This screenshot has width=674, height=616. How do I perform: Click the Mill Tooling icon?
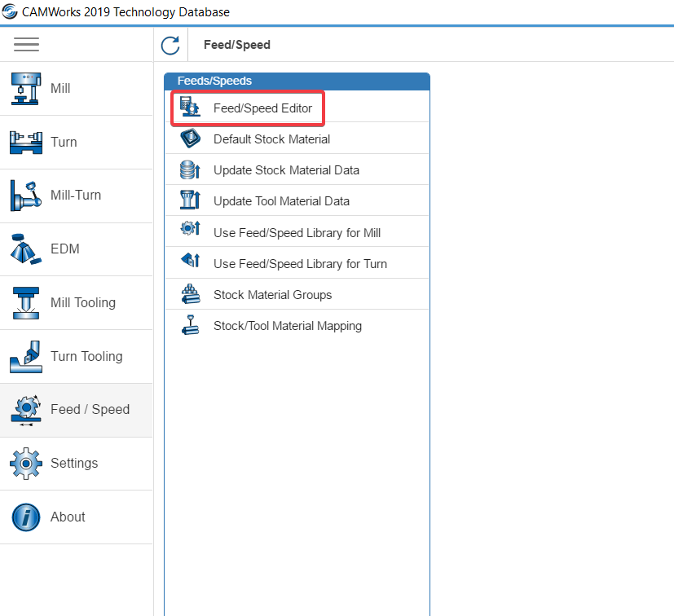[26, 302]
